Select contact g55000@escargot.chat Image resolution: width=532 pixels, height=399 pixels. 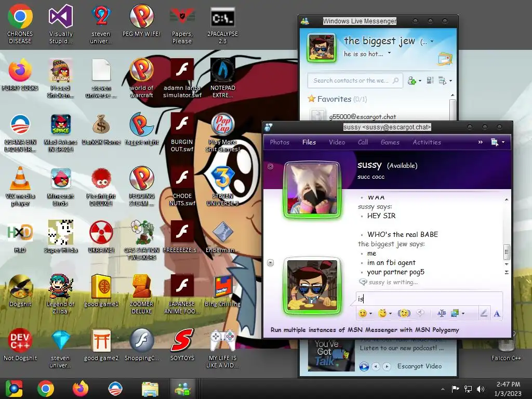click(362, 117)
